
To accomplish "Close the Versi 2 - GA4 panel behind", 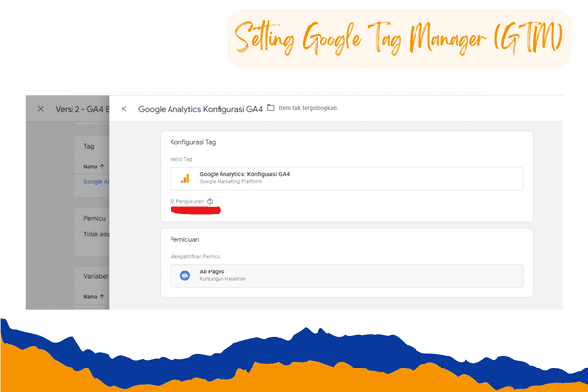I will coord(41,109).
